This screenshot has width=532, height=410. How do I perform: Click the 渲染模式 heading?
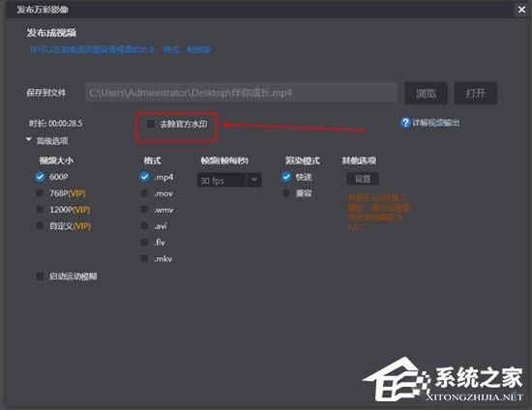tap(303, 161)
